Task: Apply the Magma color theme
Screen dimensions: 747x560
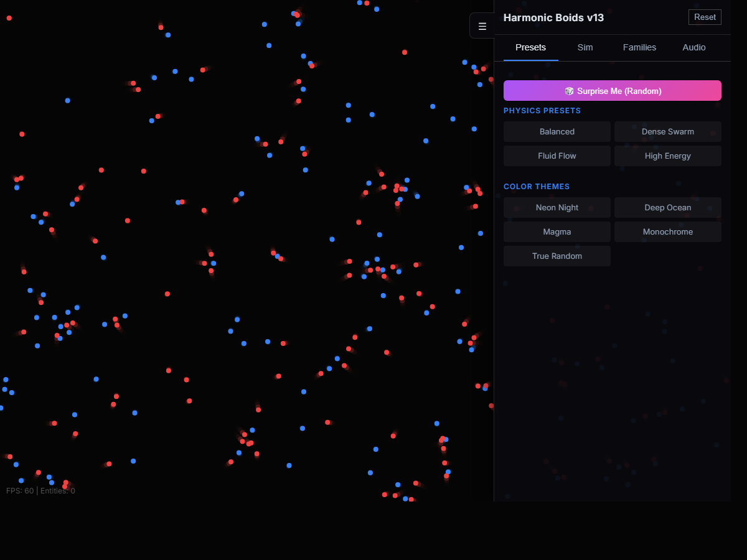Action: [x=557, y=231]
